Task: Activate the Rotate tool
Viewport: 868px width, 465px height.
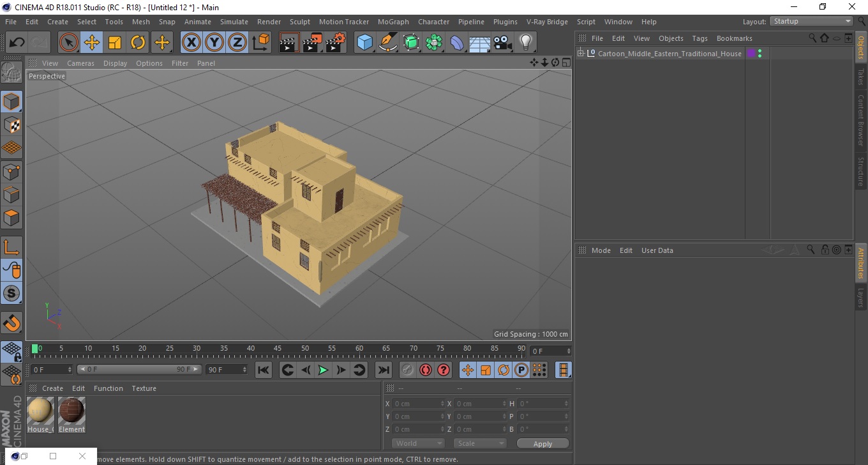Action: pyautogui.click(x=138, y=43)
